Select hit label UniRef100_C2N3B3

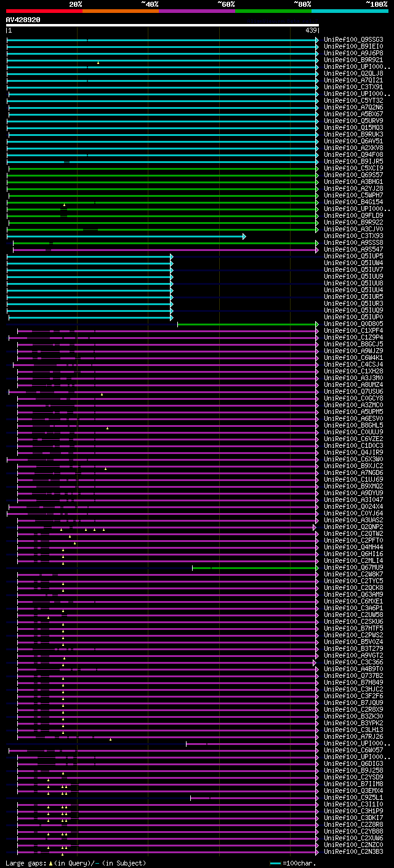(353, 852)
